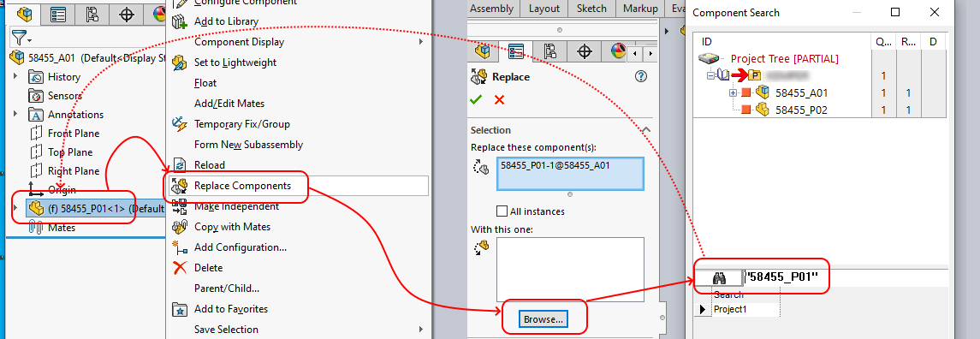Click 'With this one' selection box
Image resolution: width=980 pixels, height=339 pixels.
click(570, 270)
